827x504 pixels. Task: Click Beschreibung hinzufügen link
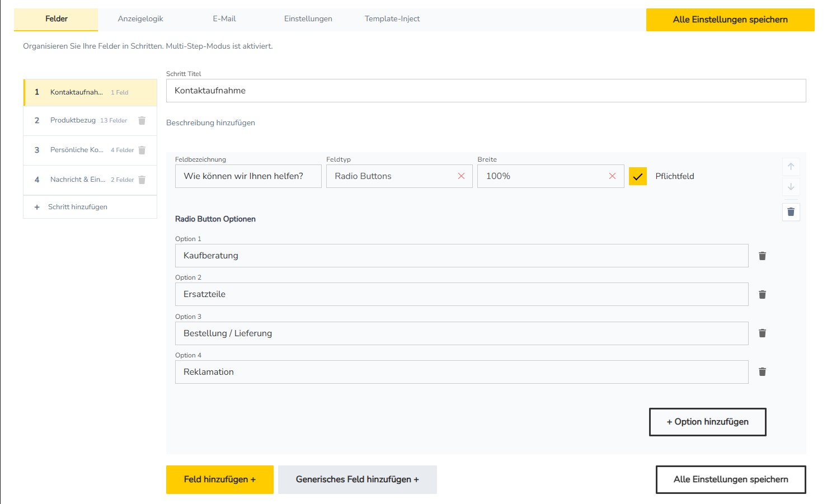click(x=210, y=123)
